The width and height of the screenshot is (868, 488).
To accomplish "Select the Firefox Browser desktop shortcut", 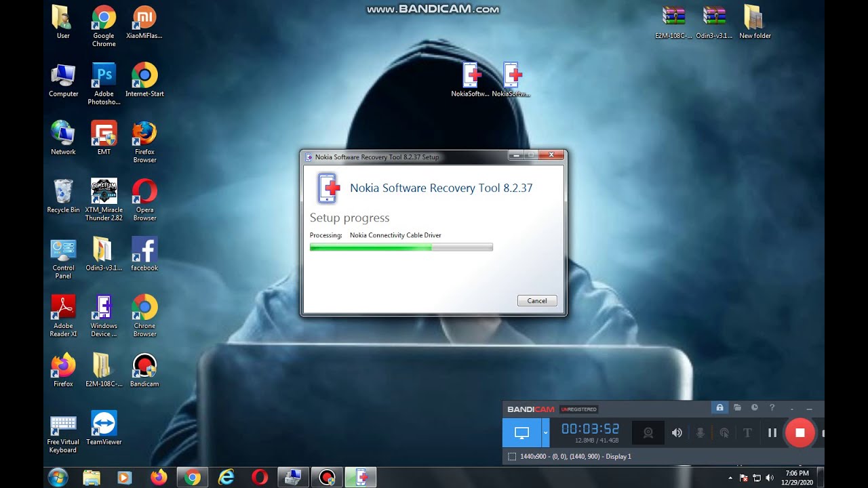I will point(144,142).
